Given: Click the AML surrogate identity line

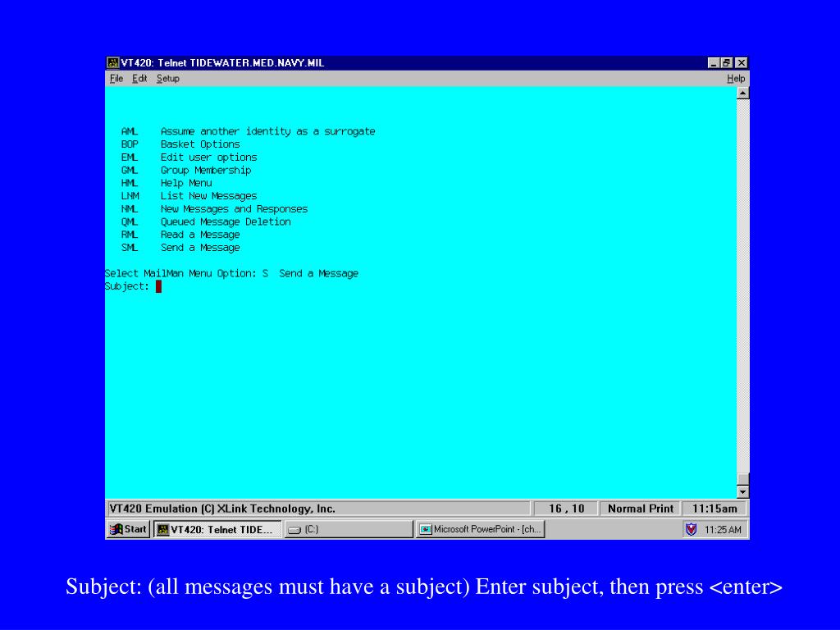Looking at the screenshot, I should point(248,131).
